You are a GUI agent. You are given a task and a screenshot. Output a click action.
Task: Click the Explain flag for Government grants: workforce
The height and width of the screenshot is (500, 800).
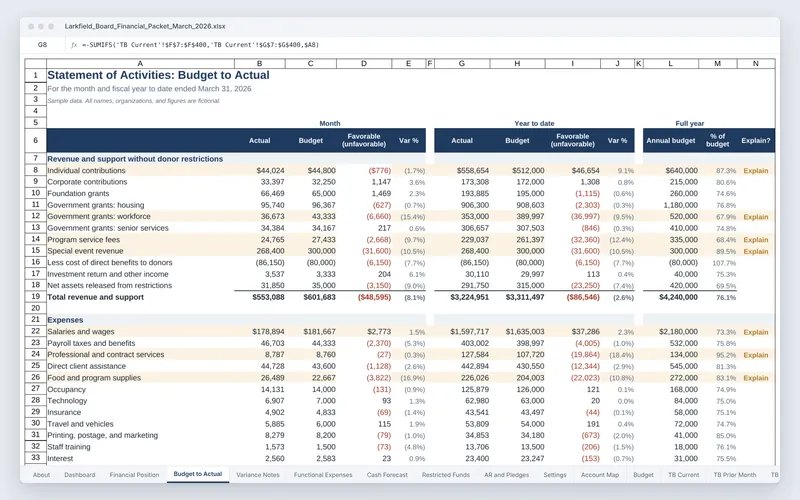[756, 216]
